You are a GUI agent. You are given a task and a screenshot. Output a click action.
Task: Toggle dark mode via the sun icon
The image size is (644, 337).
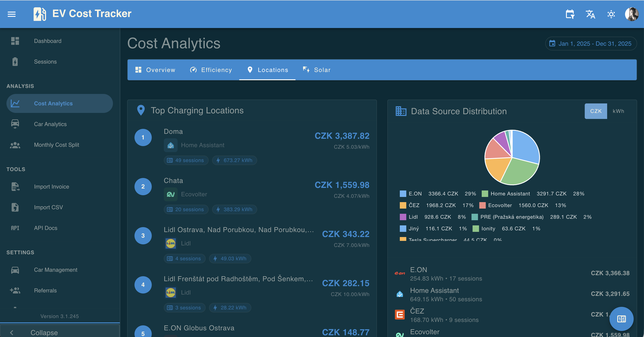(x=611, y=14)
